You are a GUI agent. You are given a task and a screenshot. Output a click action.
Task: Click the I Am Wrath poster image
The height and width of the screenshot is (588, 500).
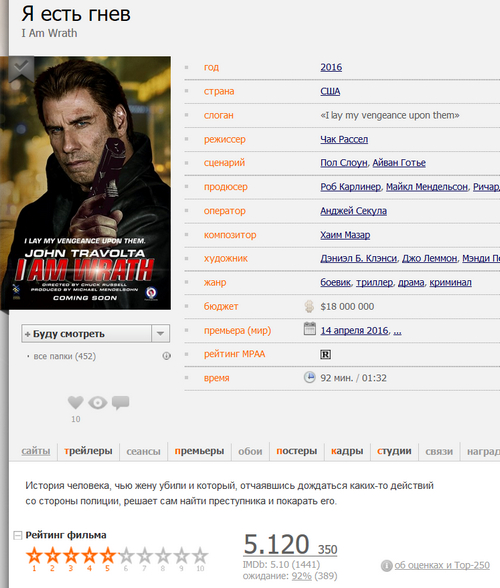[x=86, y=183]
